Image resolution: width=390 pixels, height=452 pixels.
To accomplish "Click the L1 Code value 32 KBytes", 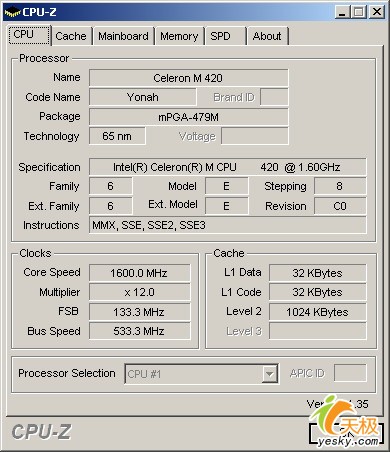I will [318, 292].
